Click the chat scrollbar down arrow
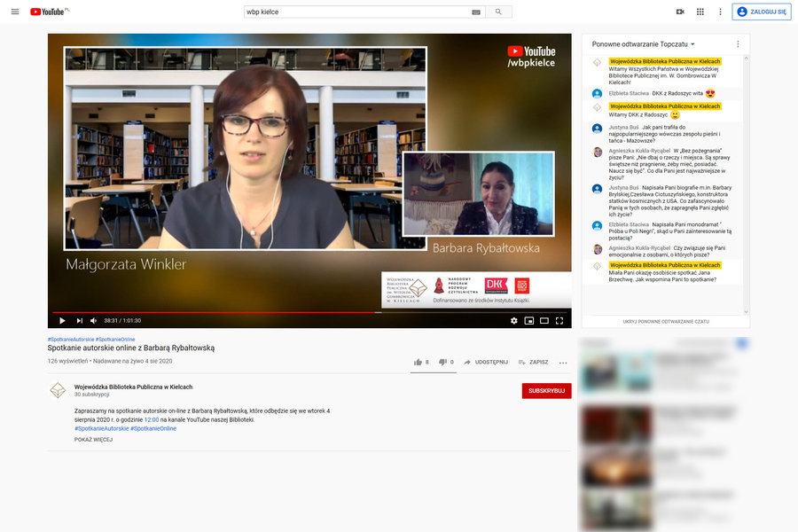The width and height of the screenshot is (798, 532). pyautogui.click(x=746, y=312)
